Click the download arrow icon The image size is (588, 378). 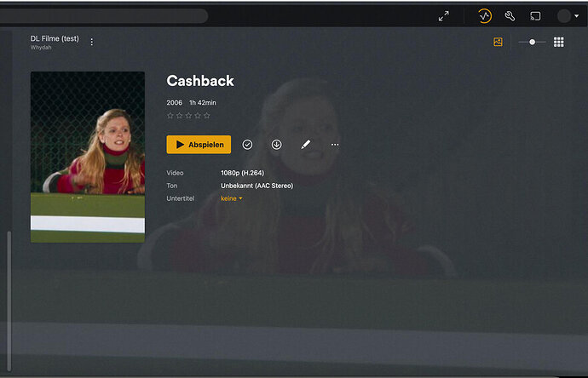pyautogui.click(x=276, y=145)
